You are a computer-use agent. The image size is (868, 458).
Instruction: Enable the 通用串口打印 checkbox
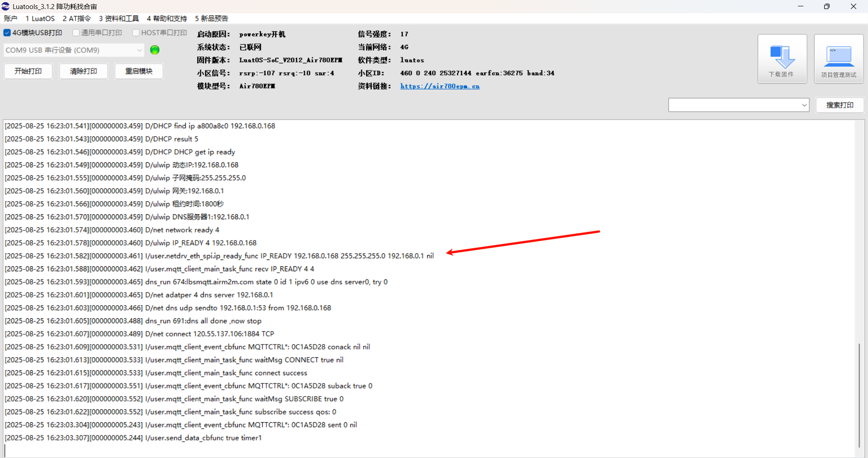pos(76,33)
